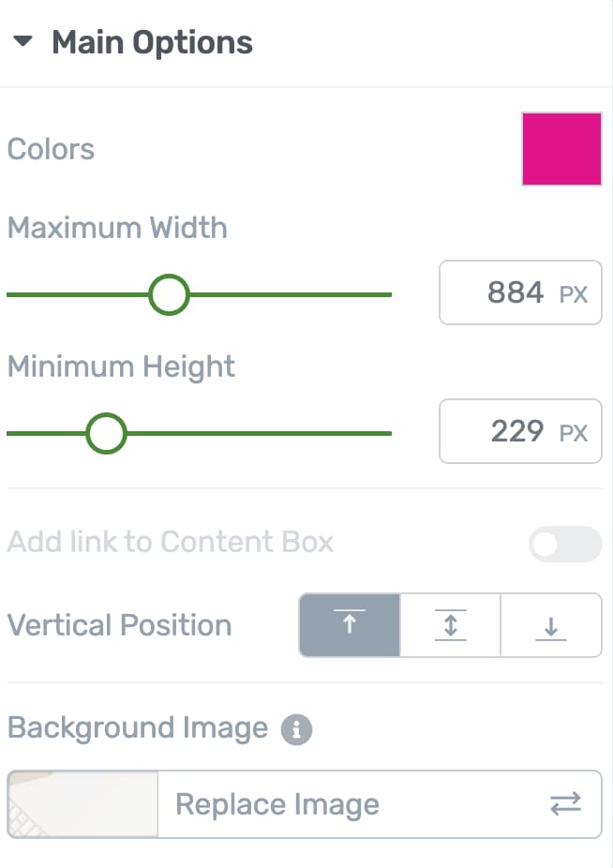Click the Maximum Width slider track right end
This screenshot has width=613, height=868.
coord(384,294)
